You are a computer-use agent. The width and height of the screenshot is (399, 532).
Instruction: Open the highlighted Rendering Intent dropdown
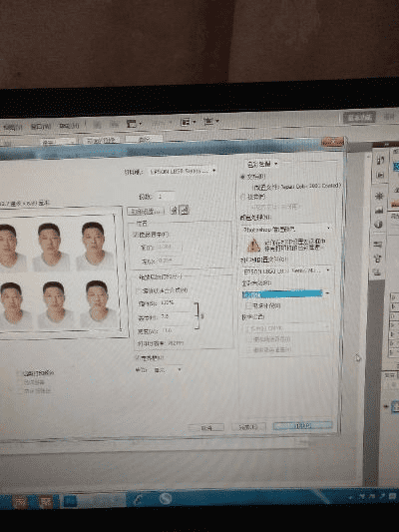[286, 293]
